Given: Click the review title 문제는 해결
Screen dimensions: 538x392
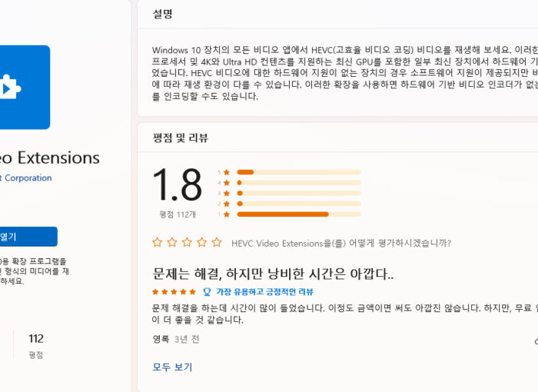Looking at the screenshot, I should click(273, 274).
